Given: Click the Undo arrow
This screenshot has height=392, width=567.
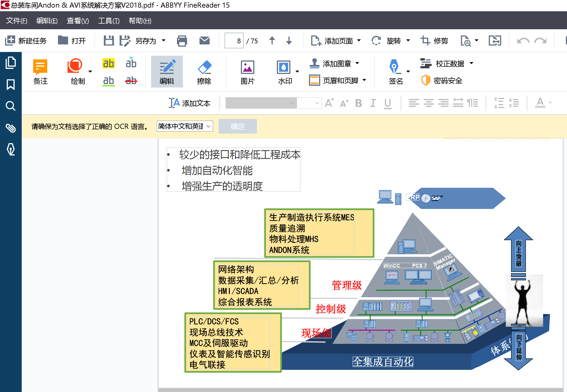Looking at the screenshot, I should coord(523,41).
